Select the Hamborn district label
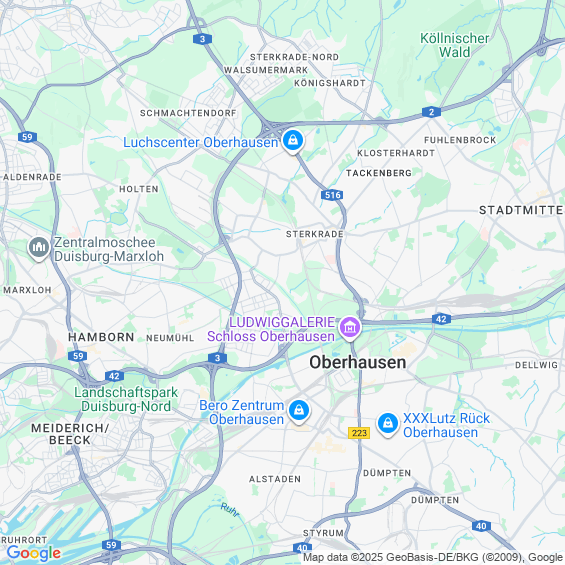This screenshot has height=565, width=565. pos(101,337)
